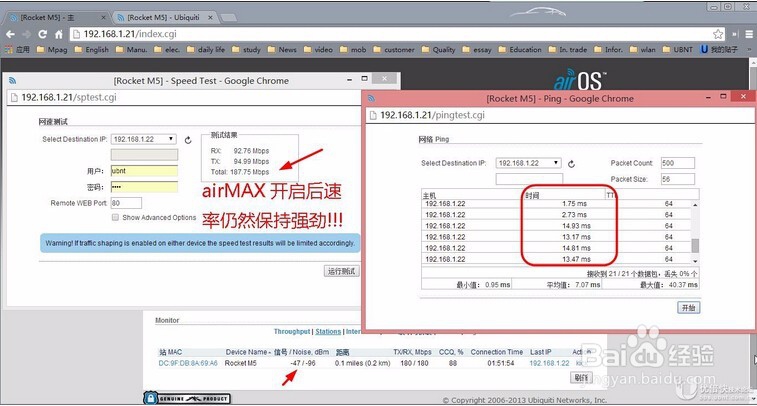Open the Quality bookmarks folder
The image size is (757, 406).
click(x=438, y=49)
